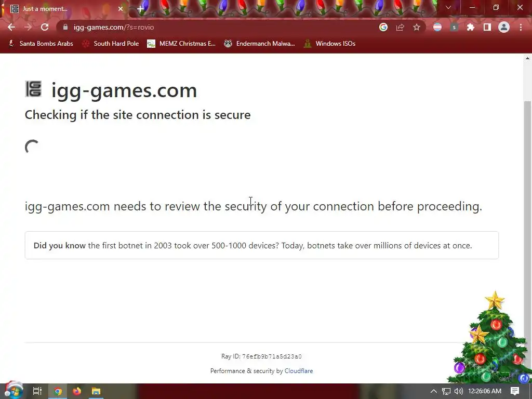
Task: Click the igg-games site logo
Action: point(33,89)
